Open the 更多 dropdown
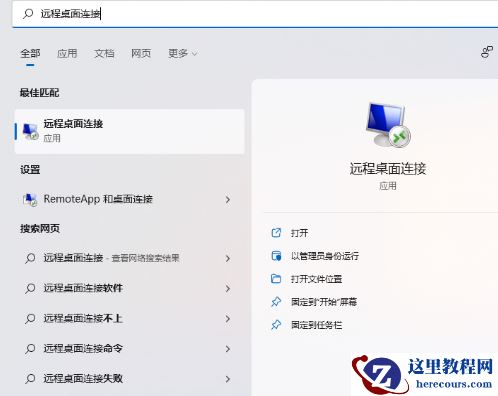Screen dimensions: 498x396 (183, 53)
